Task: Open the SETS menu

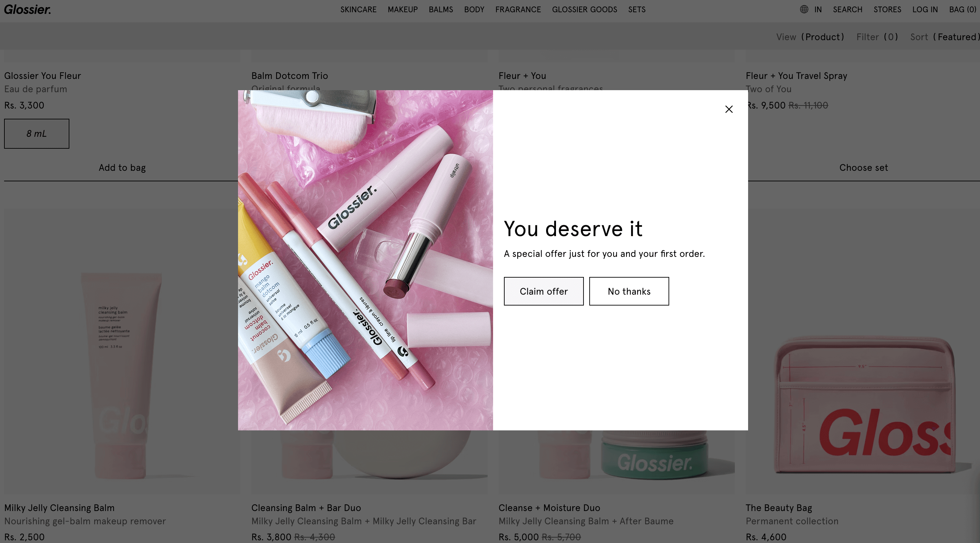Action: (637, 10)
